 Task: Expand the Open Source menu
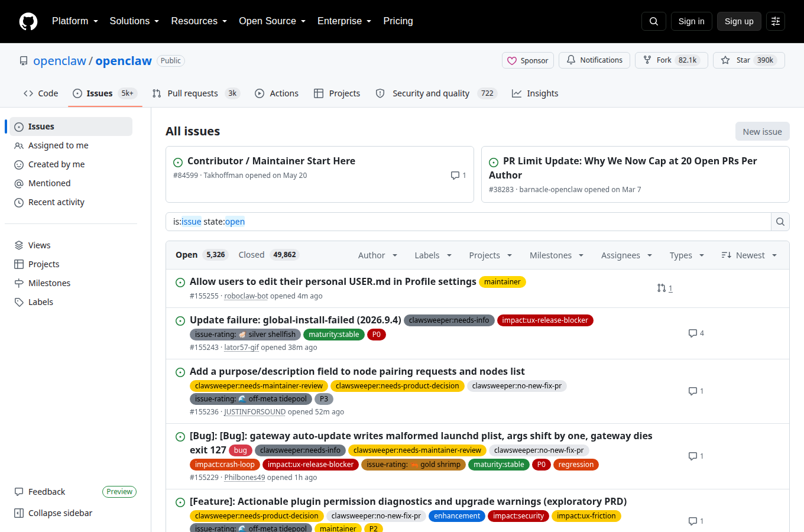click(x=273, y=21)
